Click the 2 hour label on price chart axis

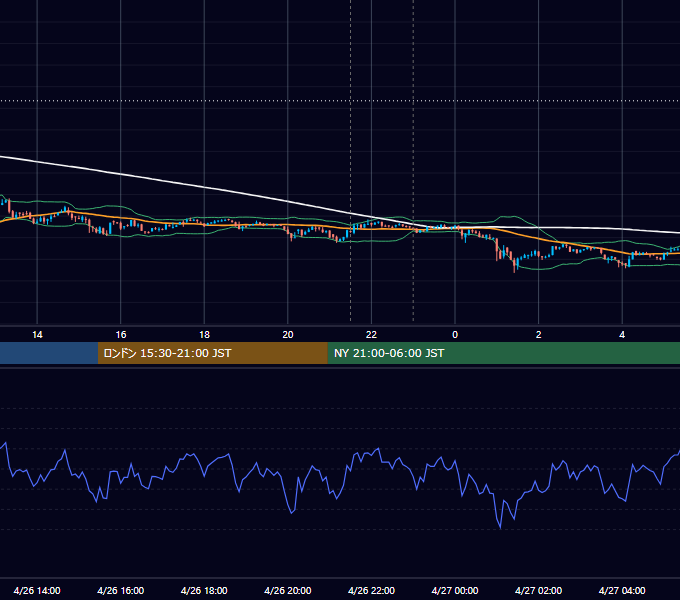[539, 335]
